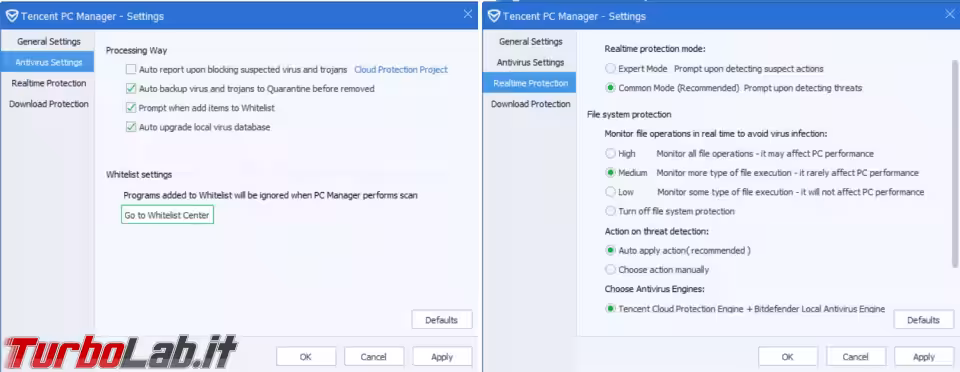This screenshot has height=372, width=960.
Task: Click 'Action on threat detection:' label
Action: pos(657,231)
